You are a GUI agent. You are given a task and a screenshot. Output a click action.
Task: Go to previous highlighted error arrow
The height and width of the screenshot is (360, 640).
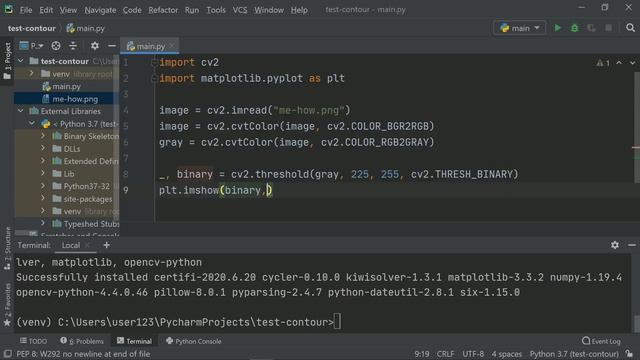click(x=619, y=63)
